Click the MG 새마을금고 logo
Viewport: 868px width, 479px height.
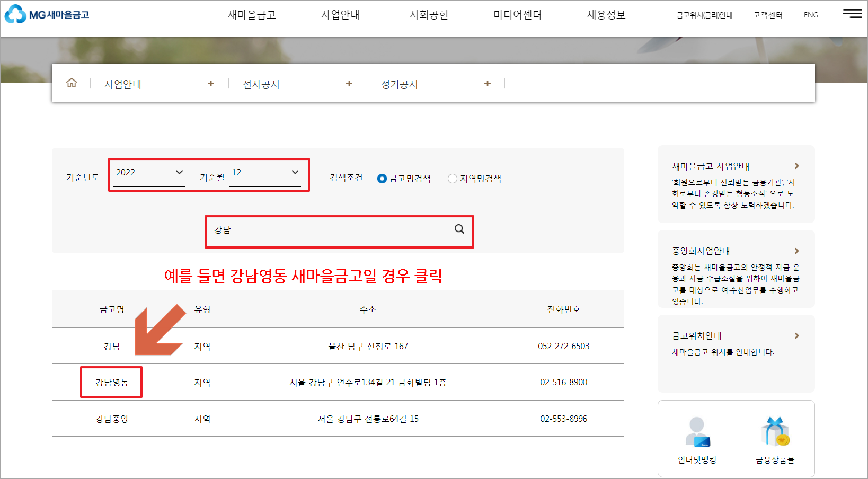(x=47, y=14)
